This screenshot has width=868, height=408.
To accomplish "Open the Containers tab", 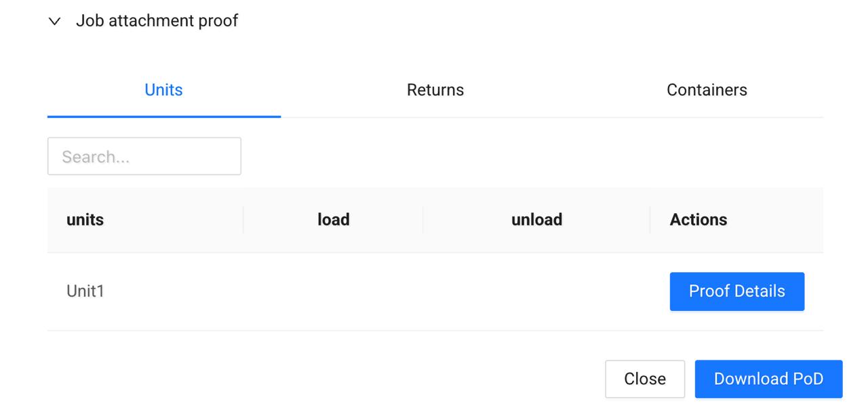I will click(x=706, y=89).
